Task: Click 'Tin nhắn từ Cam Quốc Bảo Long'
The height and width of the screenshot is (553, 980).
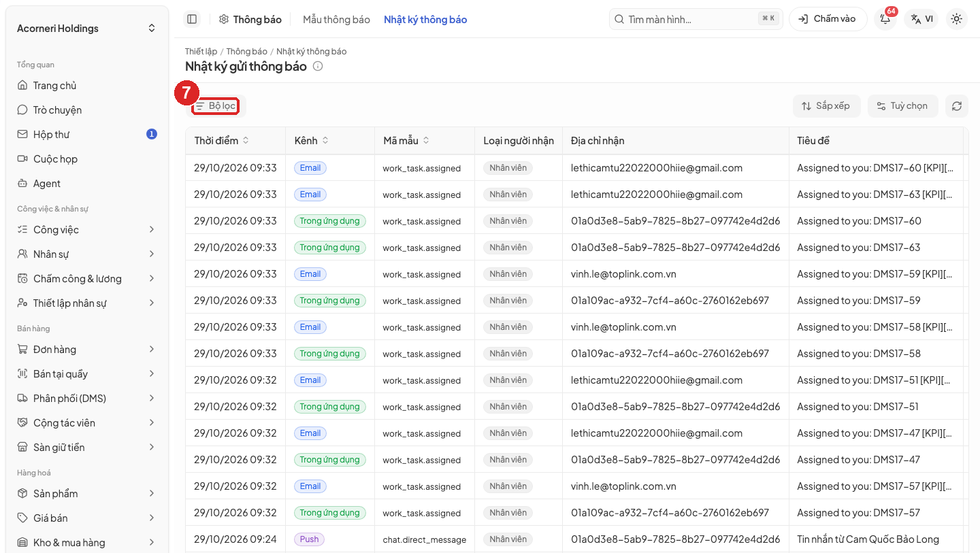Action: tap(868, 539)
